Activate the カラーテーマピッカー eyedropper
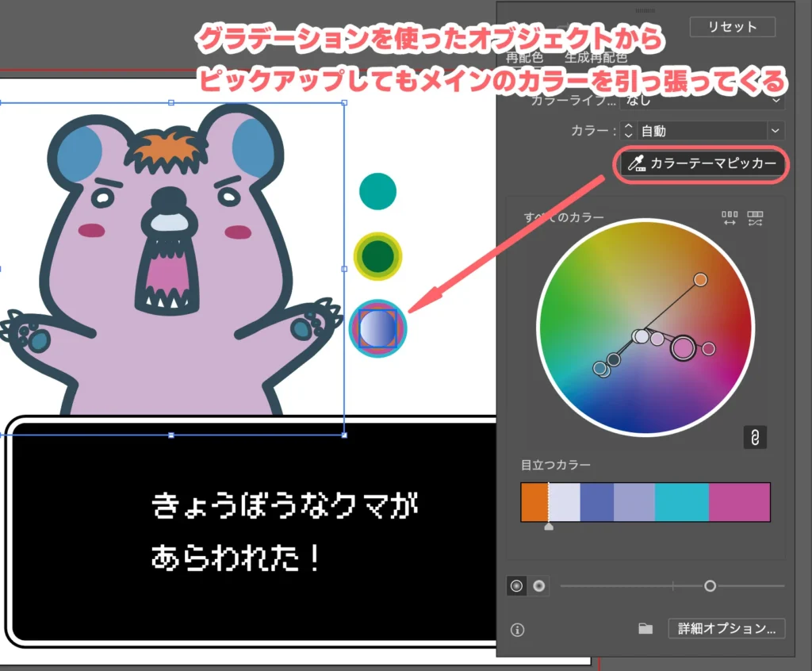 tap(701, 165)
